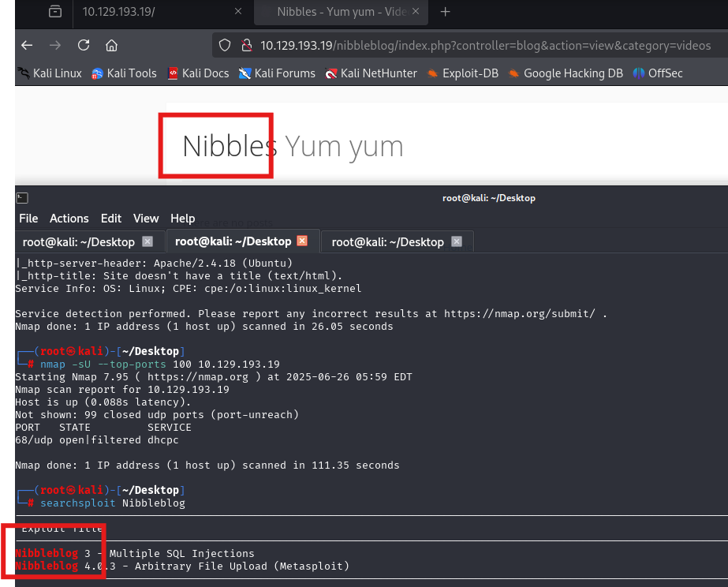728x587 pixels.
Task: Close the 10.129.193.19/ browser tab
Action: coord(238,11)
